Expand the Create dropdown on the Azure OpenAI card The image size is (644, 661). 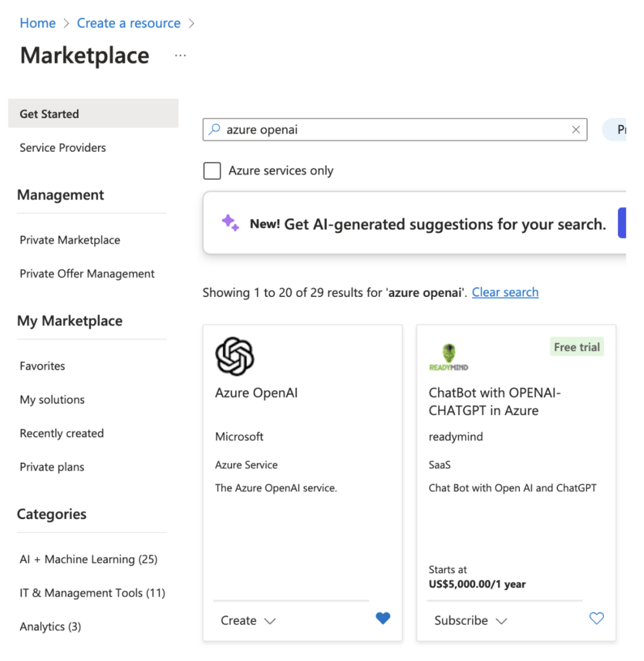point(247,620)
